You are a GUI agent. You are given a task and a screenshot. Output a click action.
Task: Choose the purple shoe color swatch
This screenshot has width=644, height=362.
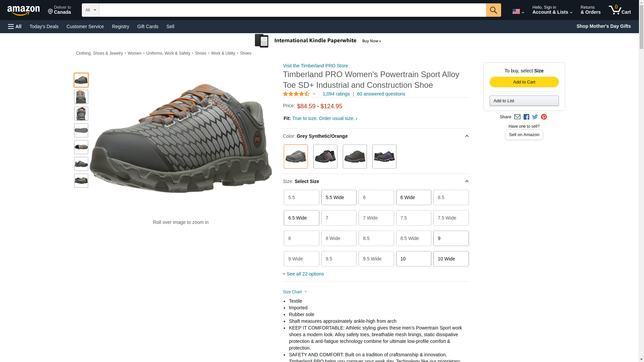coord(384,157)
